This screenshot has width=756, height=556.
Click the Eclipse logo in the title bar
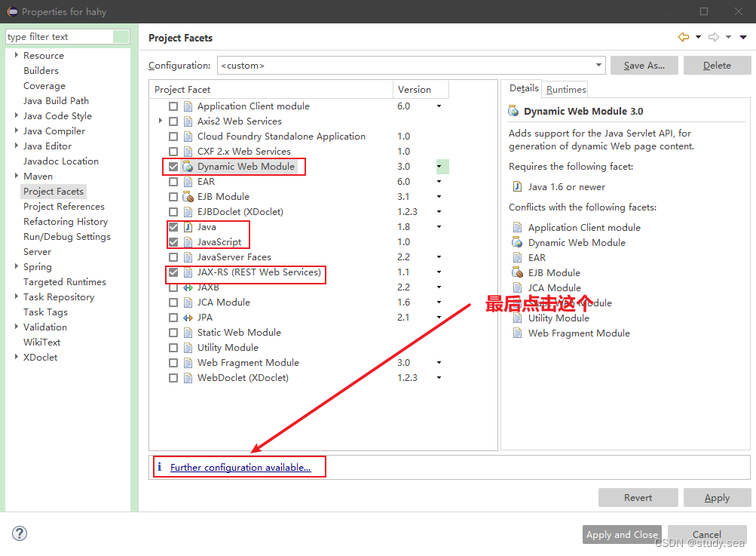(12, 11)
